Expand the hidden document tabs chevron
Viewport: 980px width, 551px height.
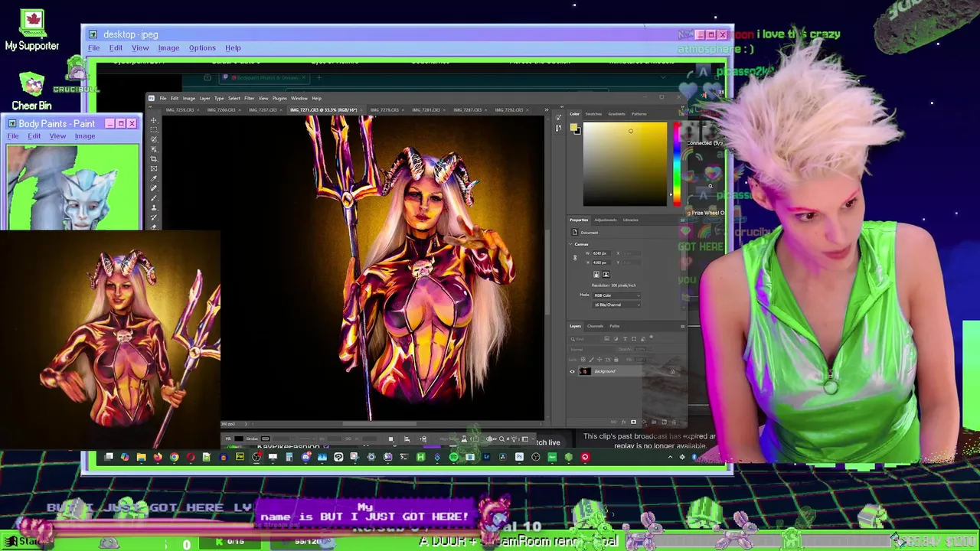pyautogui.click(x=546, y=110)
